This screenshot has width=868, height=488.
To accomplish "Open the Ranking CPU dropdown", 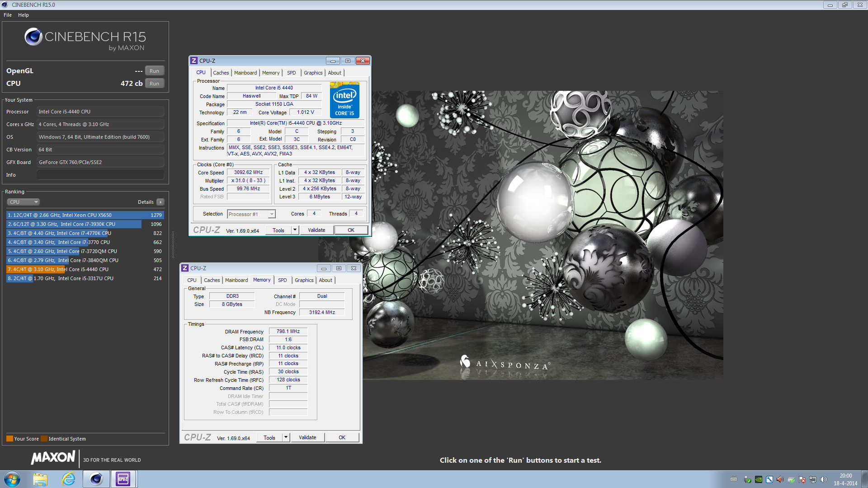I will point(24,202).
